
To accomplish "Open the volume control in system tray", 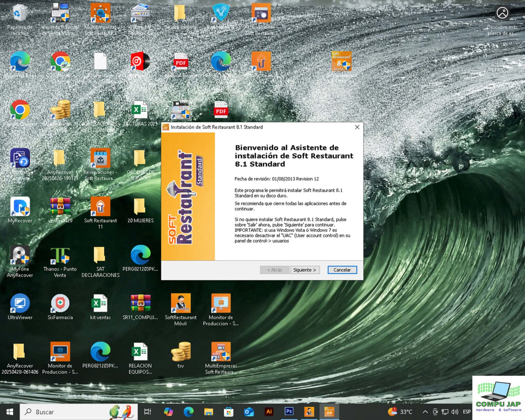I will 455,412.
